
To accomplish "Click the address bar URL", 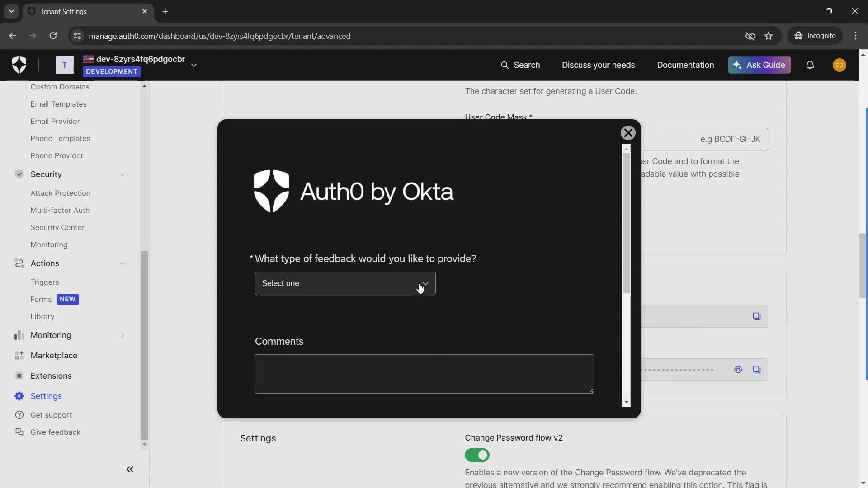I will pyautogui.click(x=219, y=36).
